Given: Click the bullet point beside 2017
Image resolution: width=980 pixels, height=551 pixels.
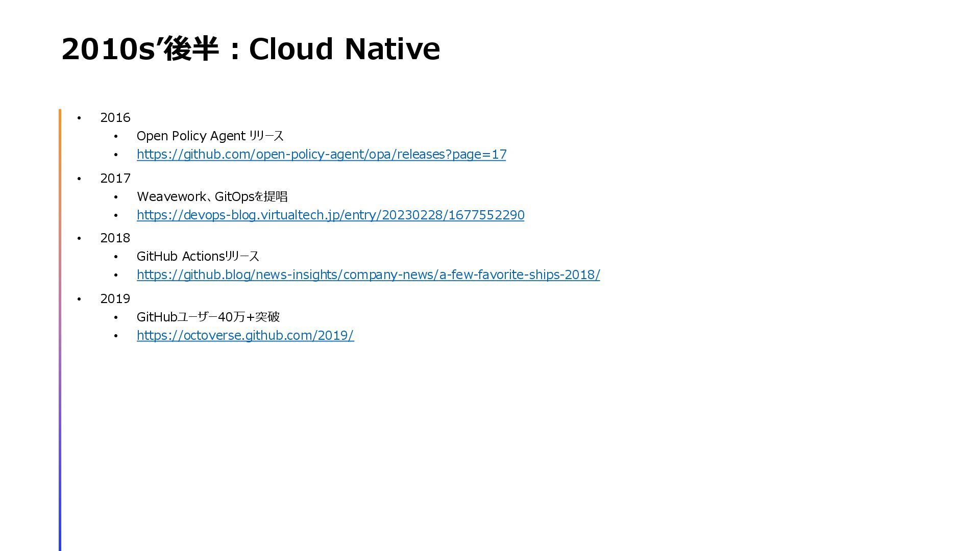Looking at the screenshot, I should 79,179.
